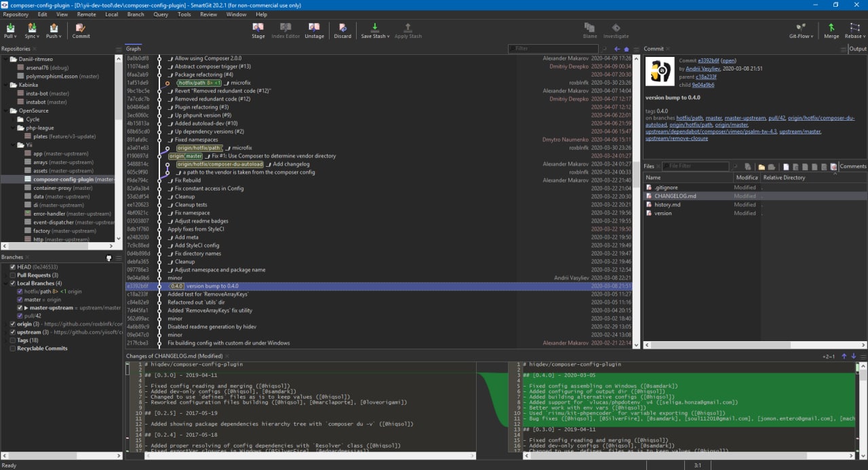The image size is (868, 470).
Task: Open the Repository menu
Action: (x=16, y=14)
